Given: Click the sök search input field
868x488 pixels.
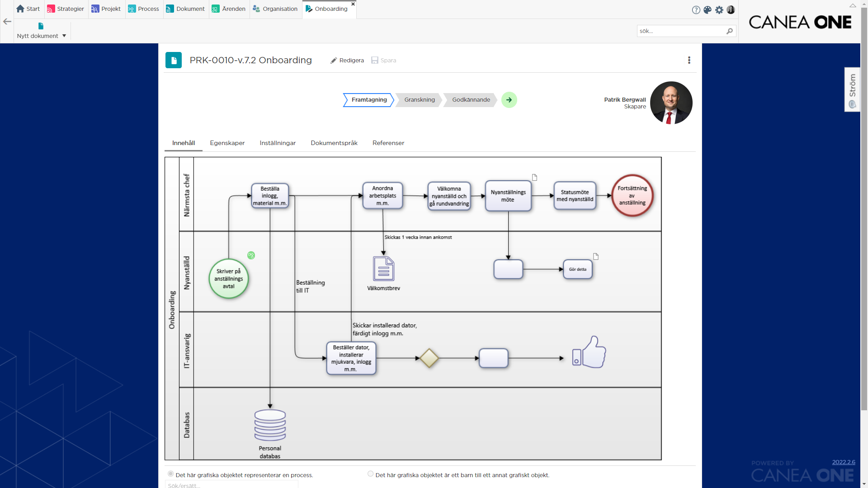Looking at the screenshot, I should click(681, 31).
